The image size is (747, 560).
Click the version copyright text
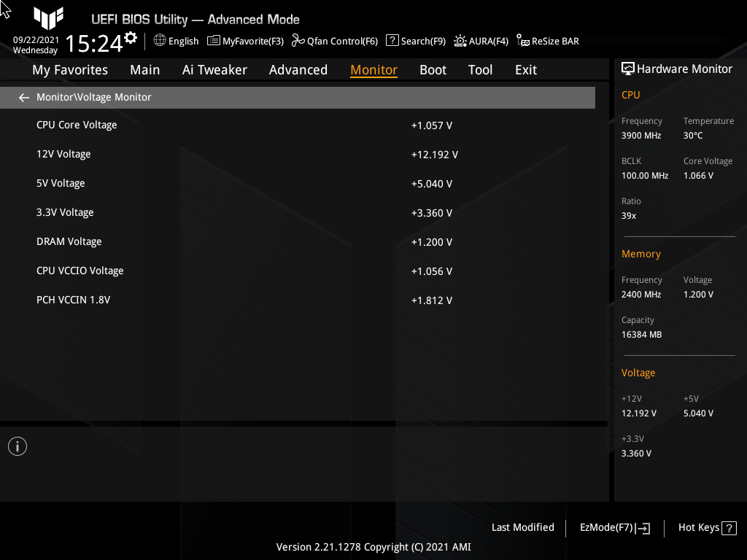(x=373, y=547)
